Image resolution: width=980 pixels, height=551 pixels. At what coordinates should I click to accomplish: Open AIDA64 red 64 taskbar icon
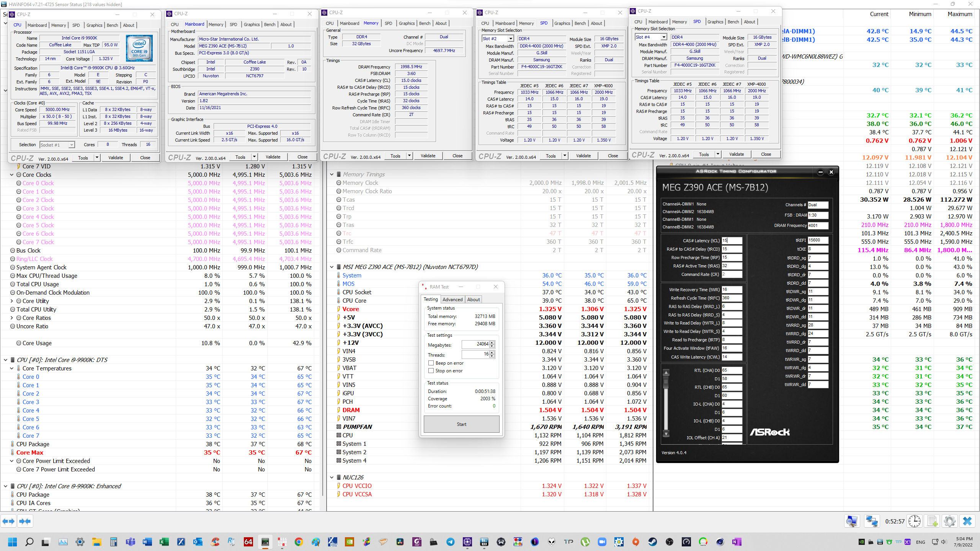(x=248, y=542)
